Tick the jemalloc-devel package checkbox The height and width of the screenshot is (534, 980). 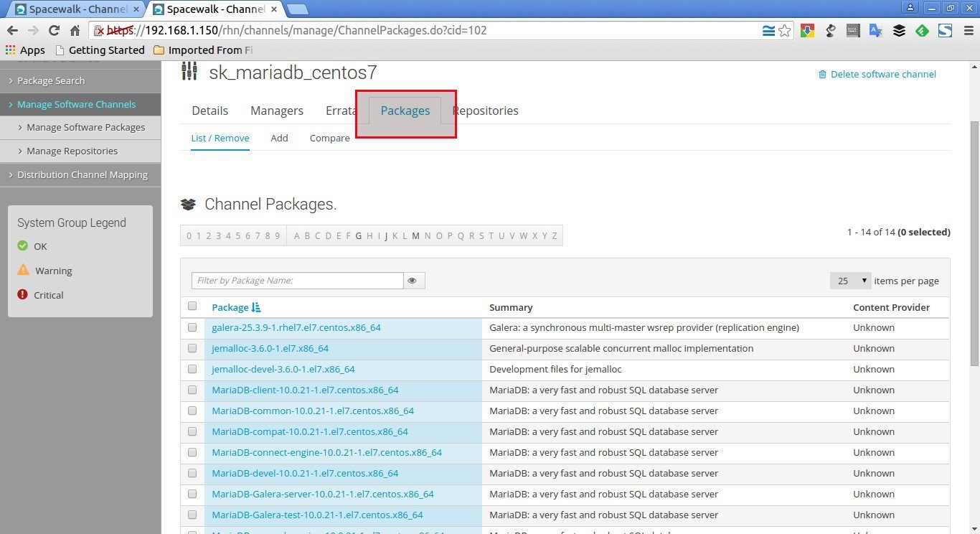click(x=192, y=369)
